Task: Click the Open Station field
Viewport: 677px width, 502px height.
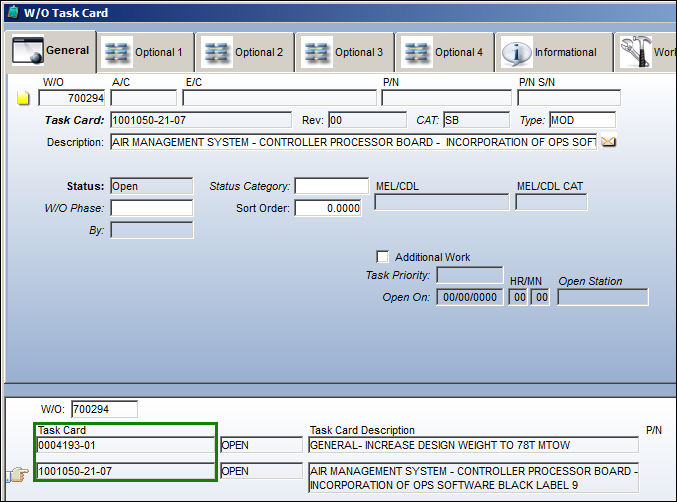Action: coord(603,297)
